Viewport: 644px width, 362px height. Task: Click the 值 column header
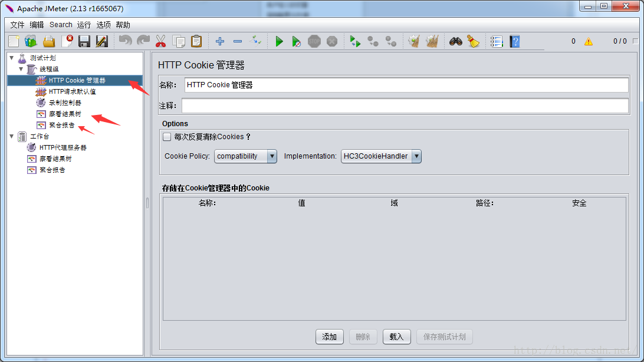(x=301, y=203)
